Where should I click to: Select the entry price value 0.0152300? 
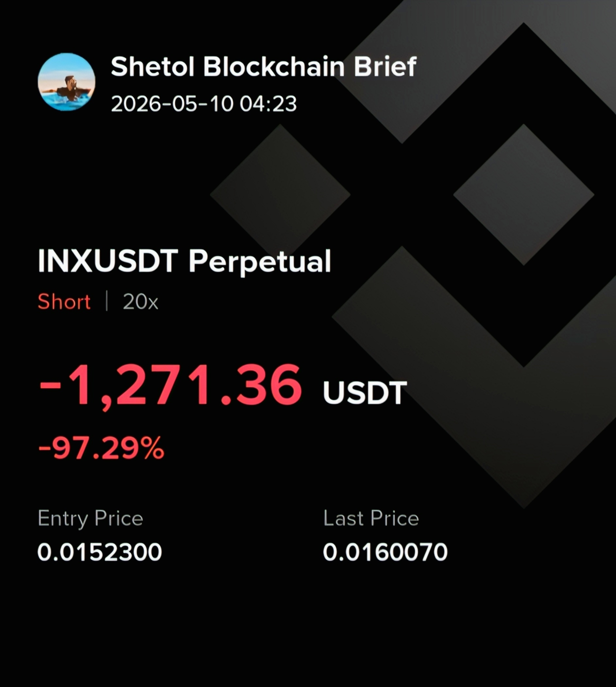(100, 552)
